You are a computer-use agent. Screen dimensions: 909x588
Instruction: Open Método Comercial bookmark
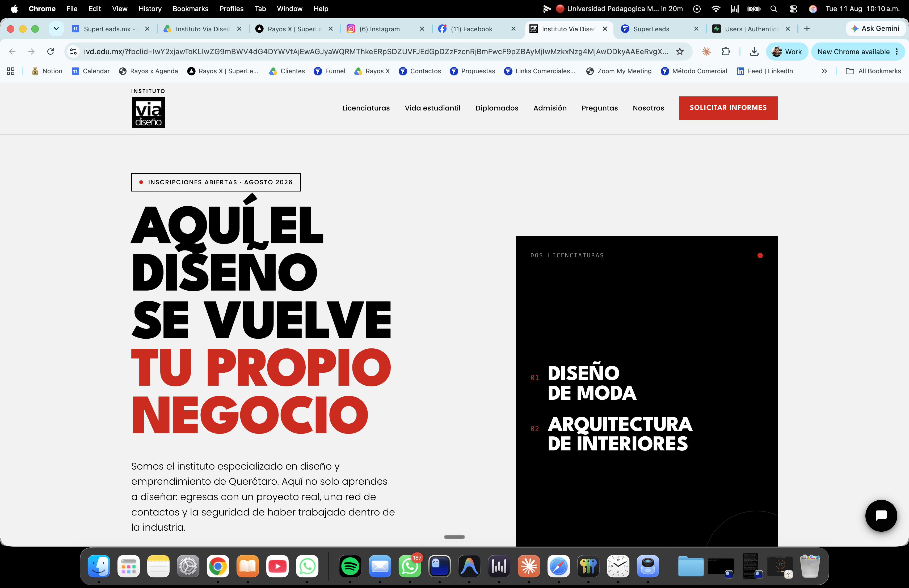[694, 71]
